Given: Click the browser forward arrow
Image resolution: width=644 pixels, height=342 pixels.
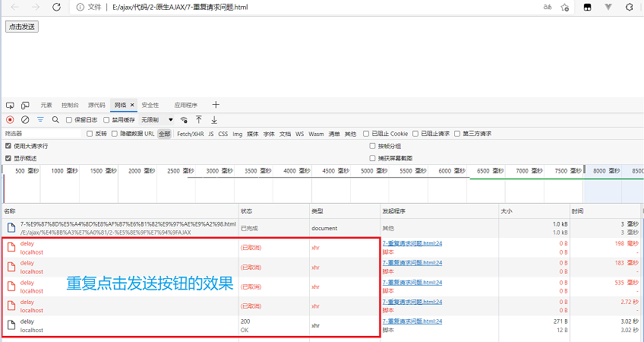Looking at the screenshot, I should [36, 7].
